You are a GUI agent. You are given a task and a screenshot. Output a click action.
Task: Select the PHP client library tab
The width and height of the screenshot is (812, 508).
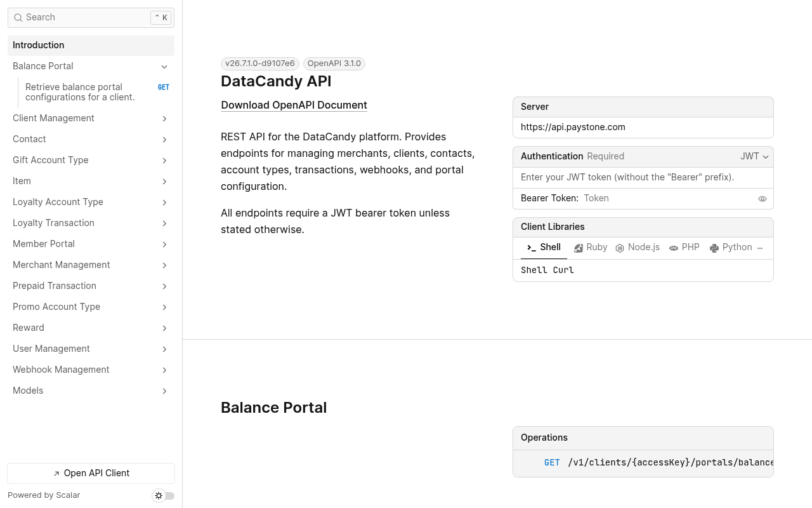684,248
